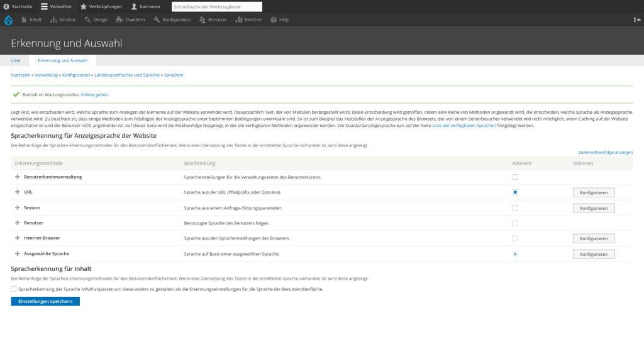Click drag handle next to Session method
The image size is (644, 337).
point(17,207)
